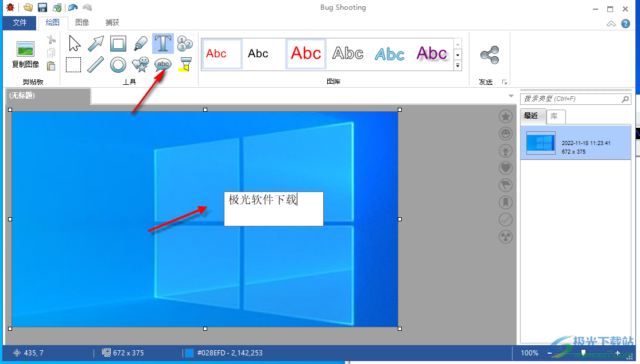Insert the star stamp

[506, 117]
